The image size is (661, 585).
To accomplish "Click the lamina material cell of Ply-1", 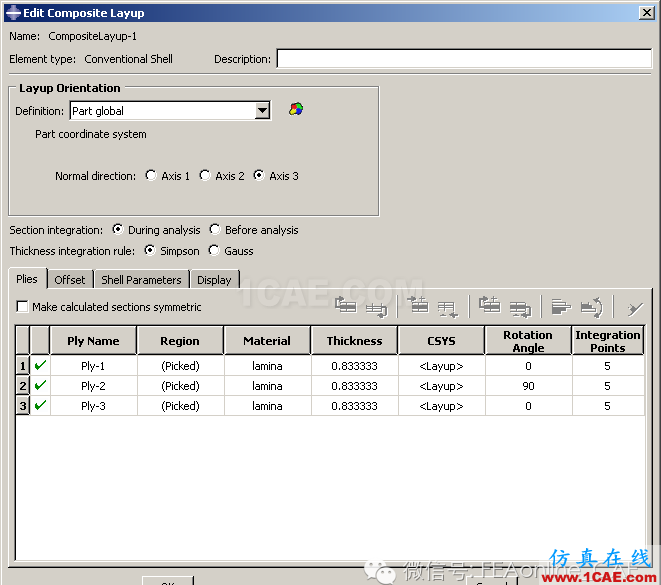I will [267, 365].
